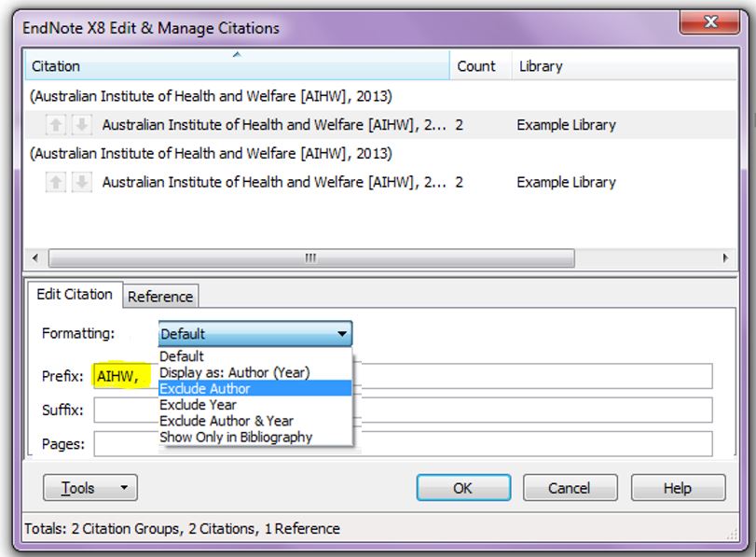Screen dimensions: 756x557
Task: Open the Formatting dropdown box
Action: pos(255,334)
